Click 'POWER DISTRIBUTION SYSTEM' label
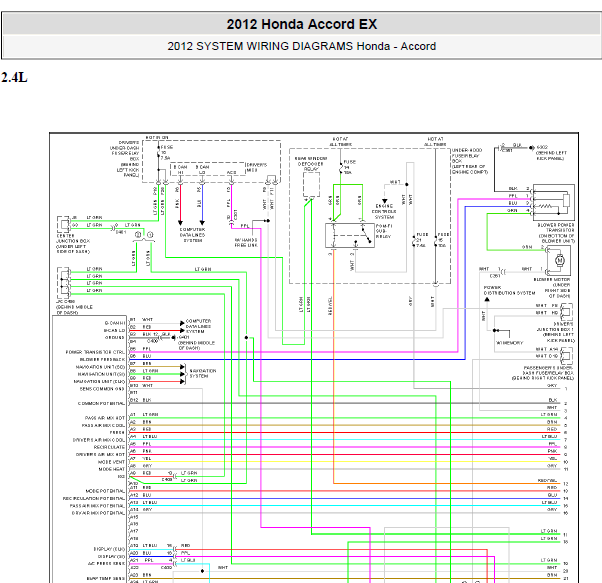Screen dimensions: 602x583 [x=509, y=290]
